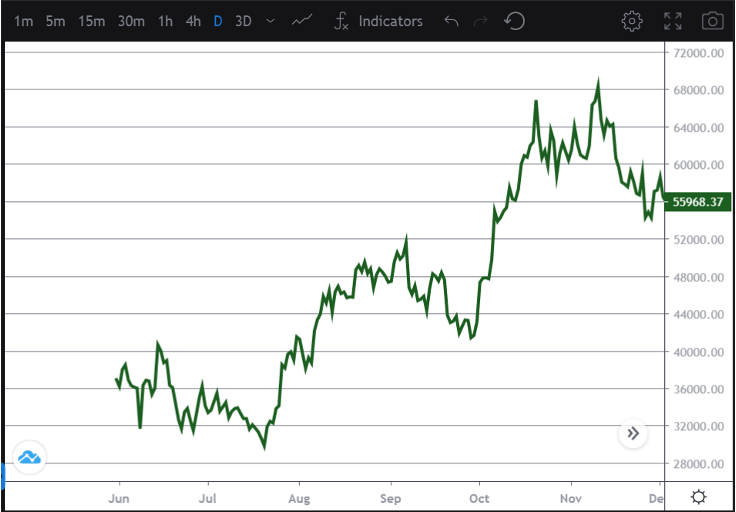This screenshot has height=512, width=736.
Task: Choose the daily D interval
Action: click(217, 21)
